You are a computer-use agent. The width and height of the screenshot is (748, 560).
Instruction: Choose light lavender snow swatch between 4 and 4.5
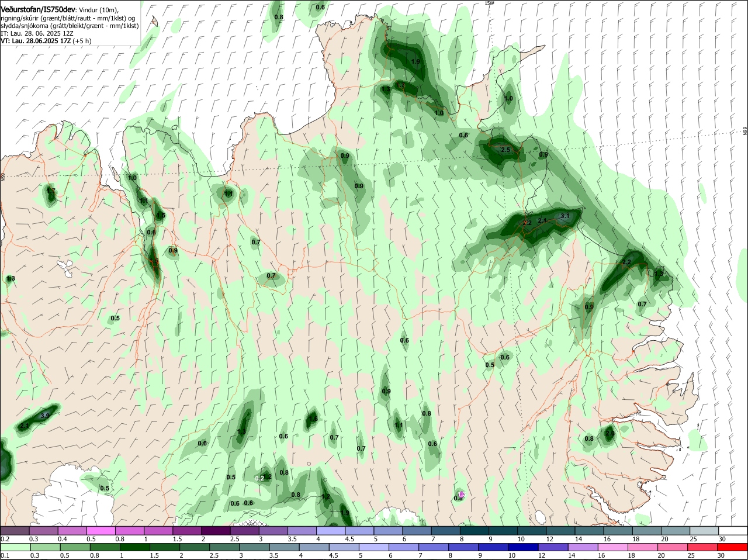coord(330,531)
